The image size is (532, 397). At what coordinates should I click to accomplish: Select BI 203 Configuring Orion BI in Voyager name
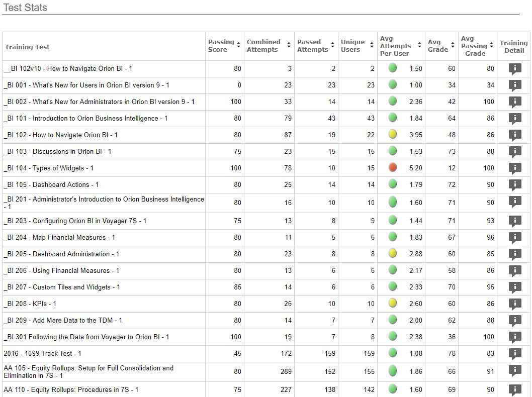[x=75, y=221]
